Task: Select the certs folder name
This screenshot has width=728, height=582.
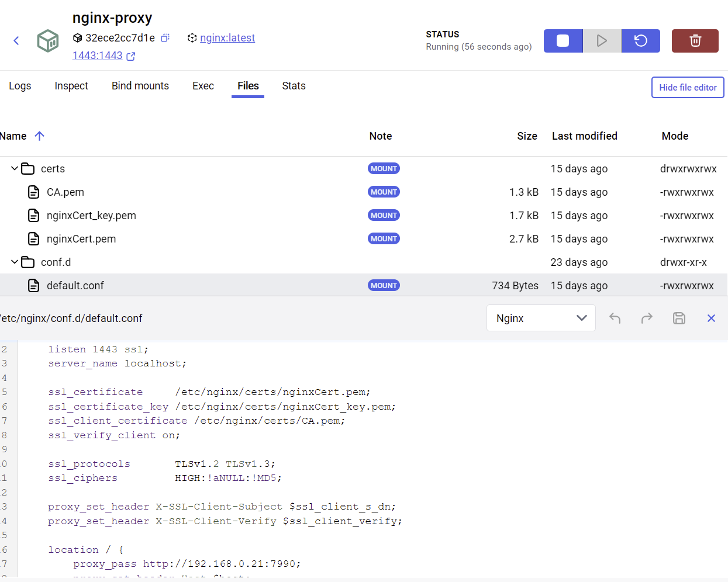Action: [x=53, y=169]
